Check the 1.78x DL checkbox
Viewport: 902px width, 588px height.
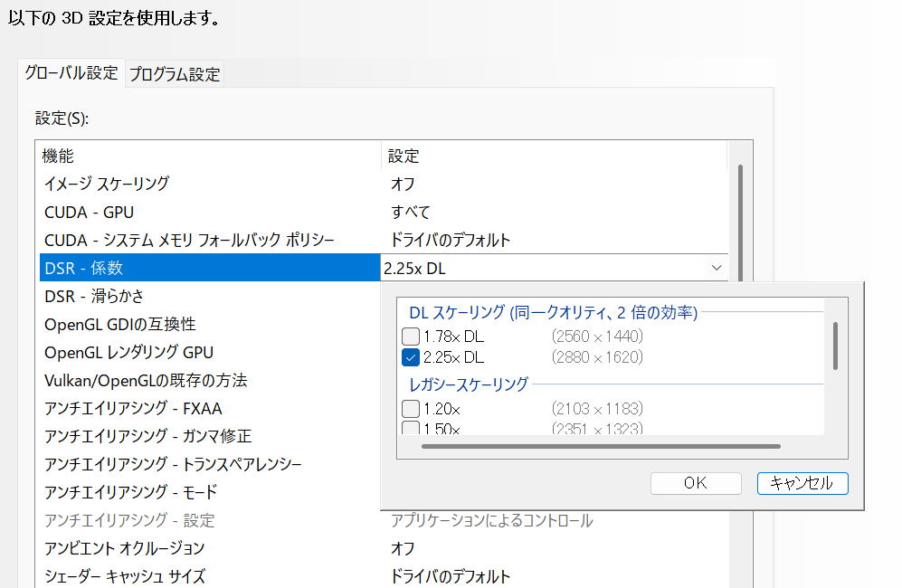click(x=411, y=337)
